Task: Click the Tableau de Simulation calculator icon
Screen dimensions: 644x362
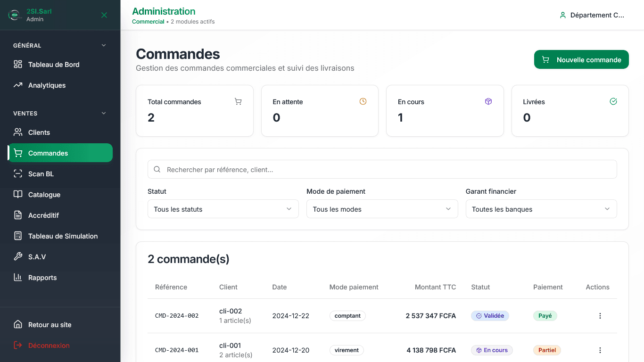Action: 18,236
